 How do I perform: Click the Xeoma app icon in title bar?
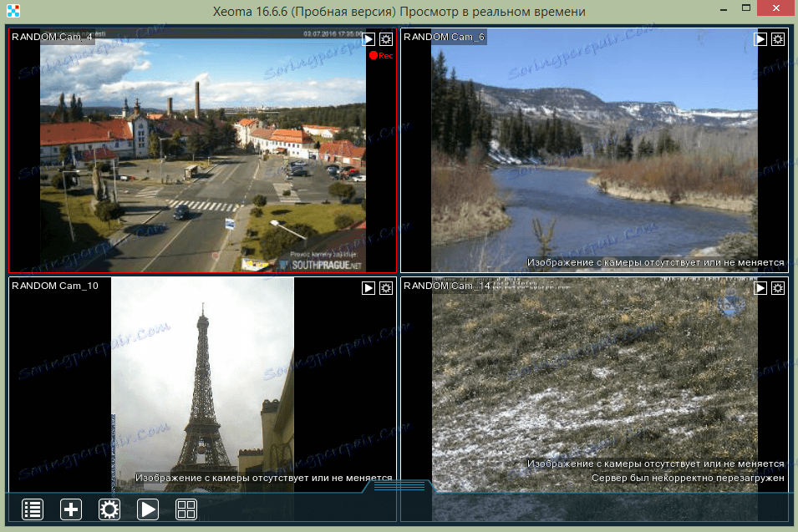pyautogui.click(x=13, y=11)
